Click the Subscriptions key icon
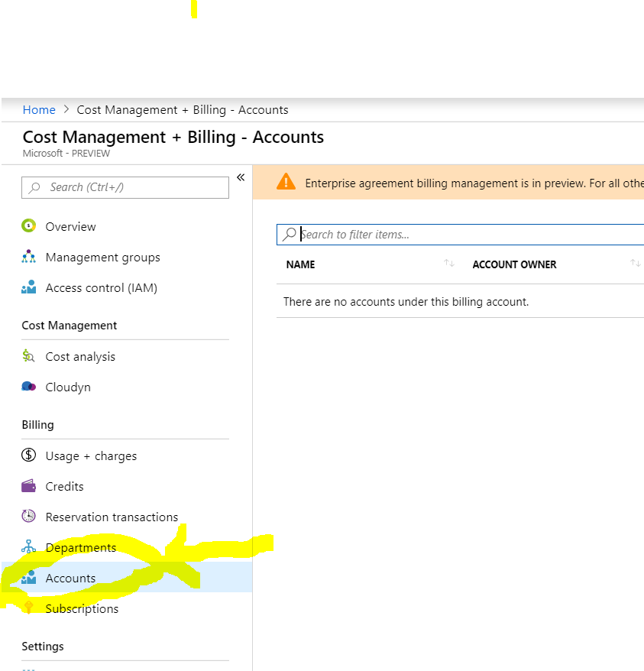This screenshot has height=671, width=644. (x=29, y=608)
